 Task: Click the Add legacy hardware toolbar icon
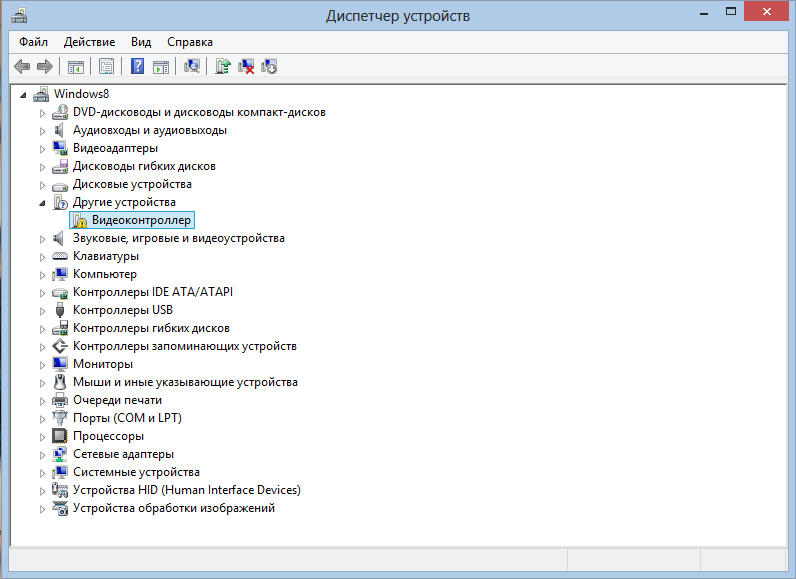pos(269,66)
